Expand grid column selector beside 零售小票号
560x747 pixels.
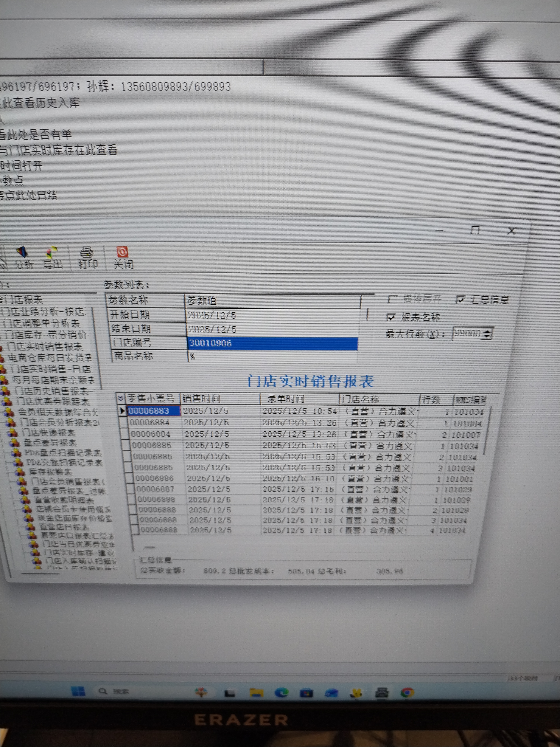point(121,399)
